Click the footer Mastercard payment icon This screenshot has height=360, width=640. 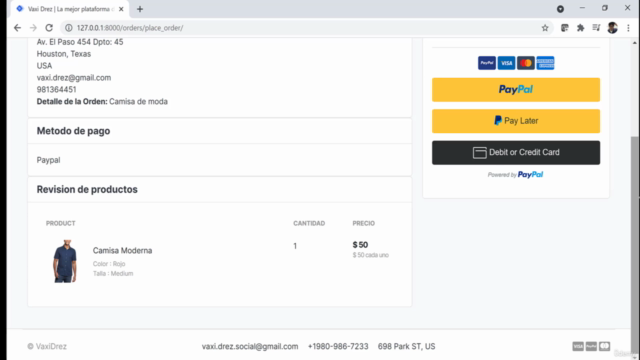click(604, 347)
